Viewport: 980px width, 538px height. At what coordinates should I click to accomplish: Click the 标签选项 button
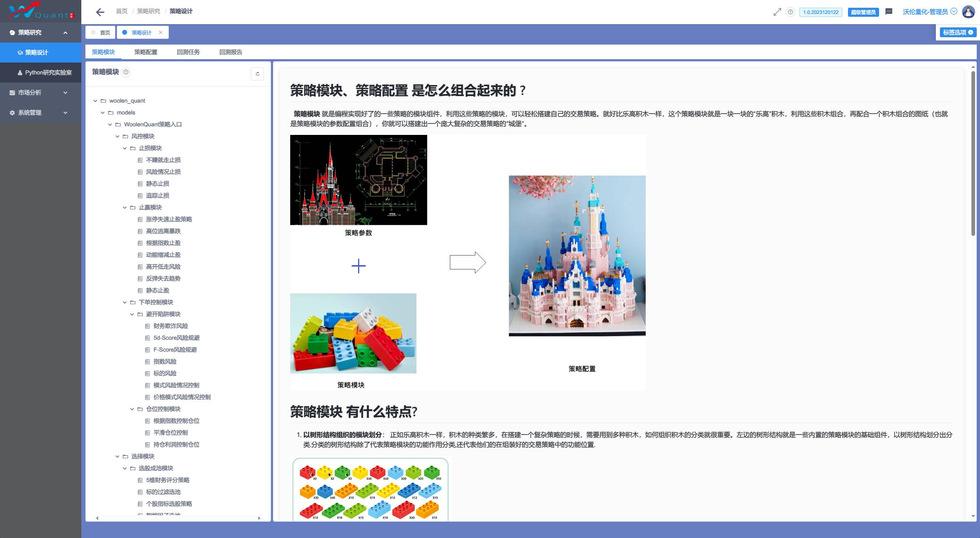[x=958, y=32]
